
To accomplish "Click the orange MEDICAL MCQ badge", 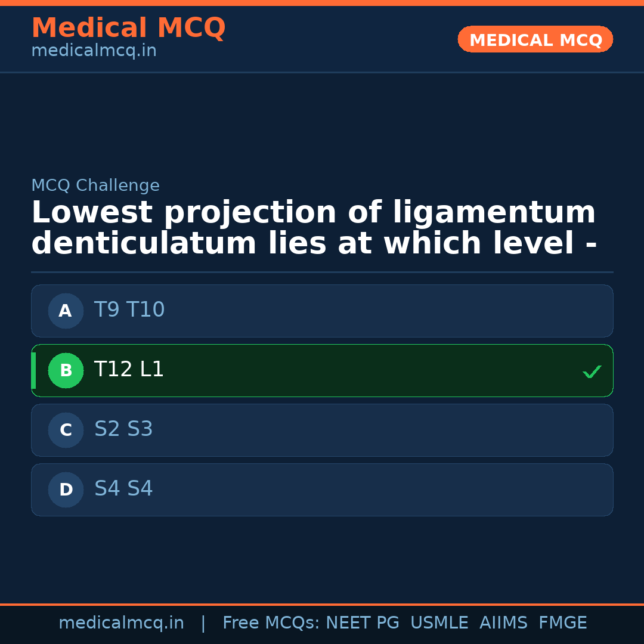I will point(535,39).
